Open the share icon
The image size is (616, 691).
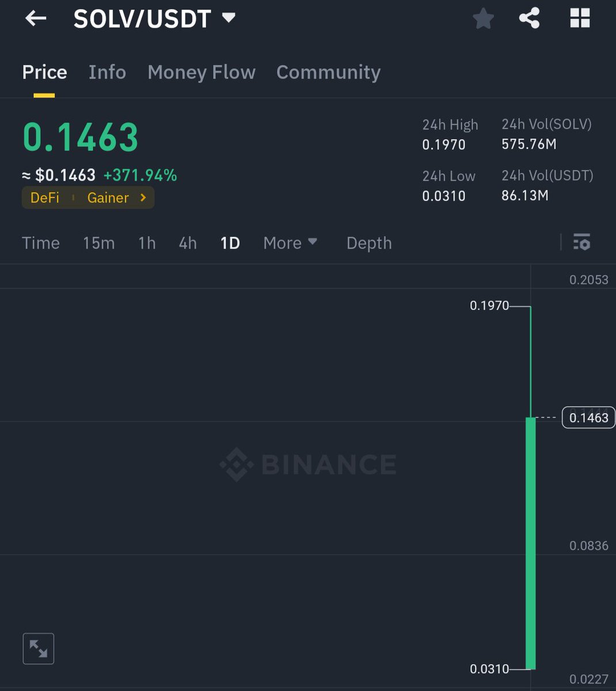point(529,18)
